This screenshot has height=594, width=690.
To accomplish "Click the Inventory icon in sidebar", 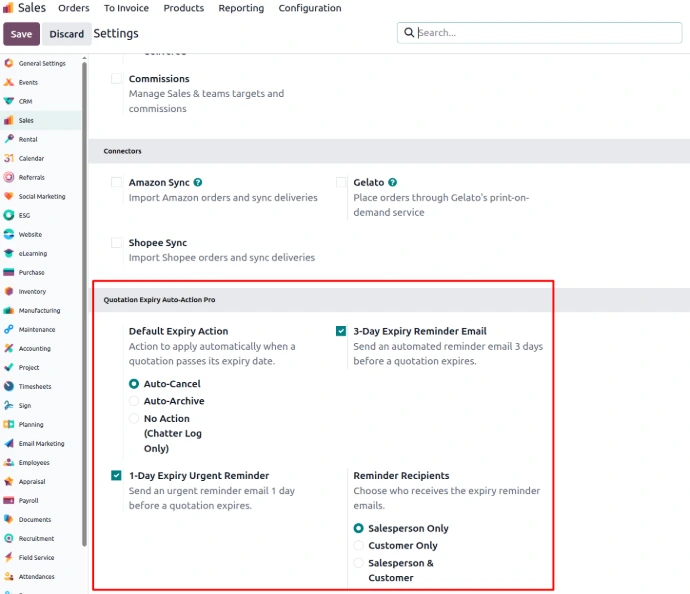I will [x=9, y=292].
